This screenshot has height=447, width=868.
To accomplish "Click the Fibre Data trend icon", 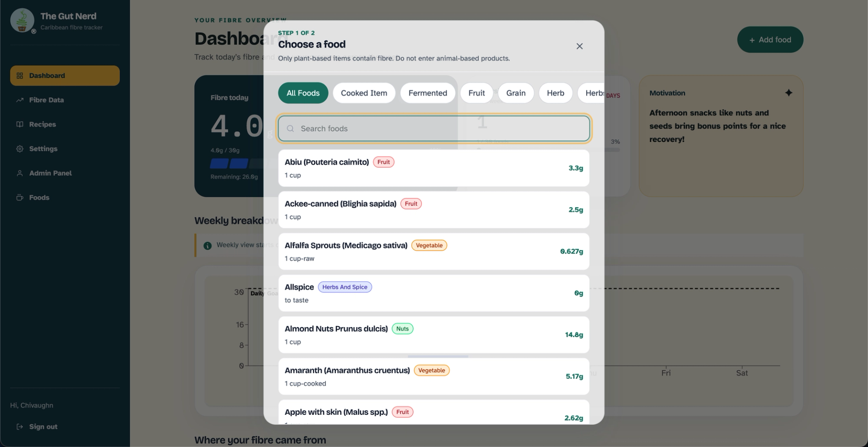I will tap(20, 100).
